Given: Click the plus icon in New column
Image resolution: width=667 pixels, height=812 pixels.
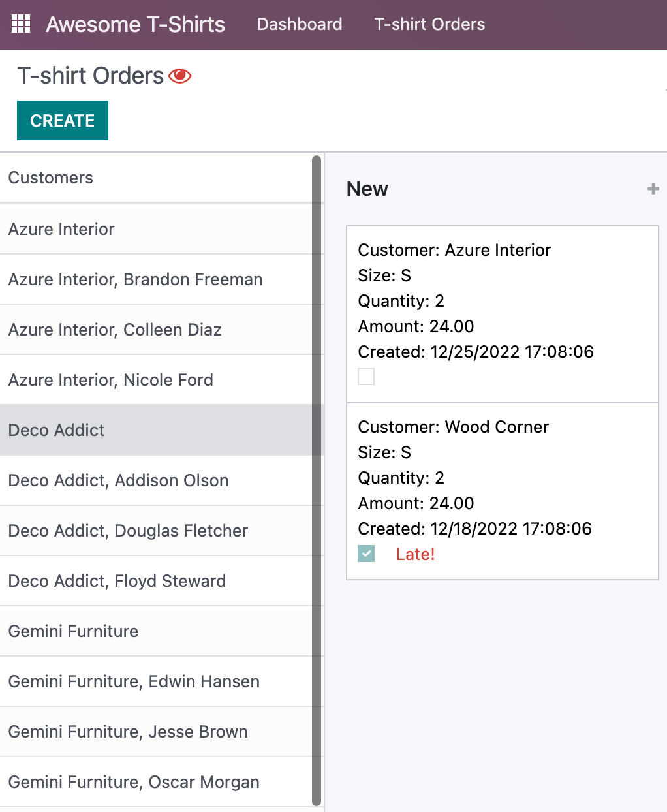Looking at the screenshot, I should coord(653,189).
